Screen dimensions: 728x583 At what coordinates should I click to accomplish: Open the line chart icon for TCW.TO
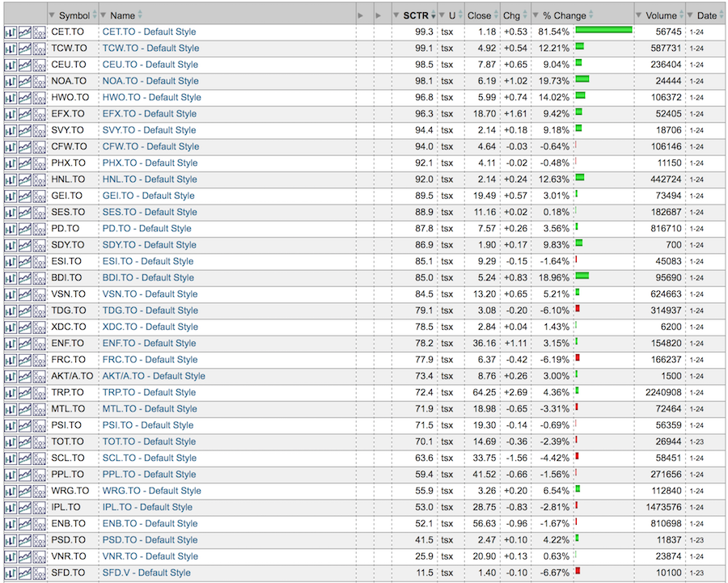click(24, 49)
